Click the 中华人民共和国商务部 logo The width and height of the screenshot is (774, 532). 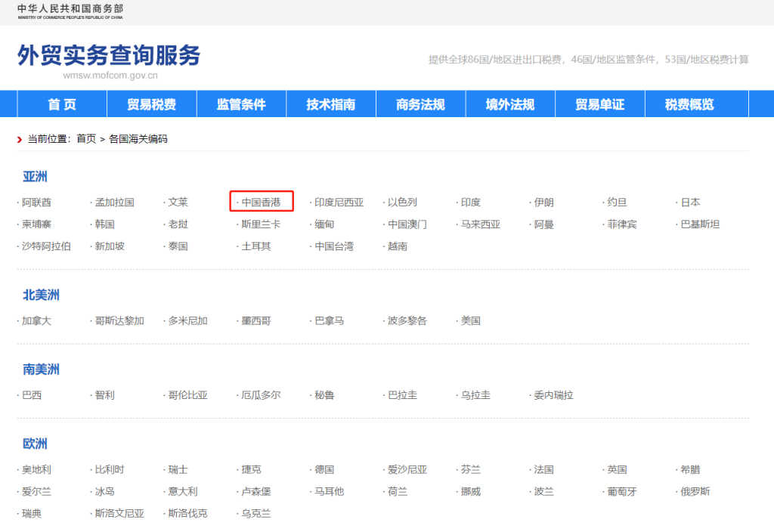pos(70,11)
